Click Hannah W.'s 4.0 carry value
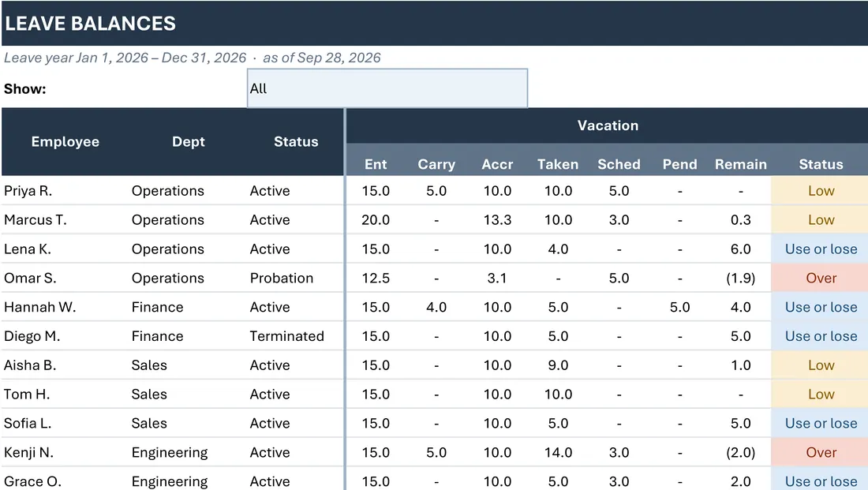Image resolution: width=868 pixels, height=490 pixels. (x=436, y=307)
